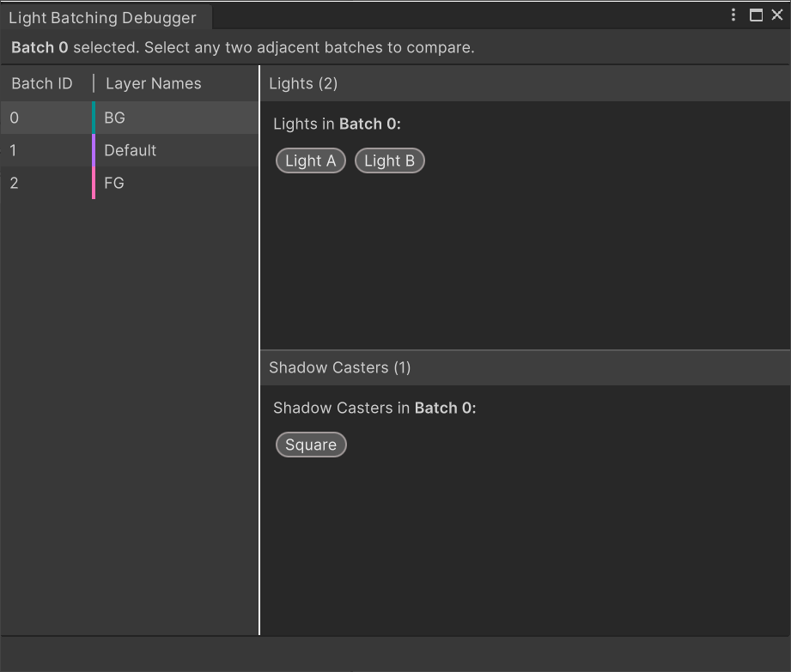
Task: Click the splitter between batch list and details
Action: (x=259, y=343)
